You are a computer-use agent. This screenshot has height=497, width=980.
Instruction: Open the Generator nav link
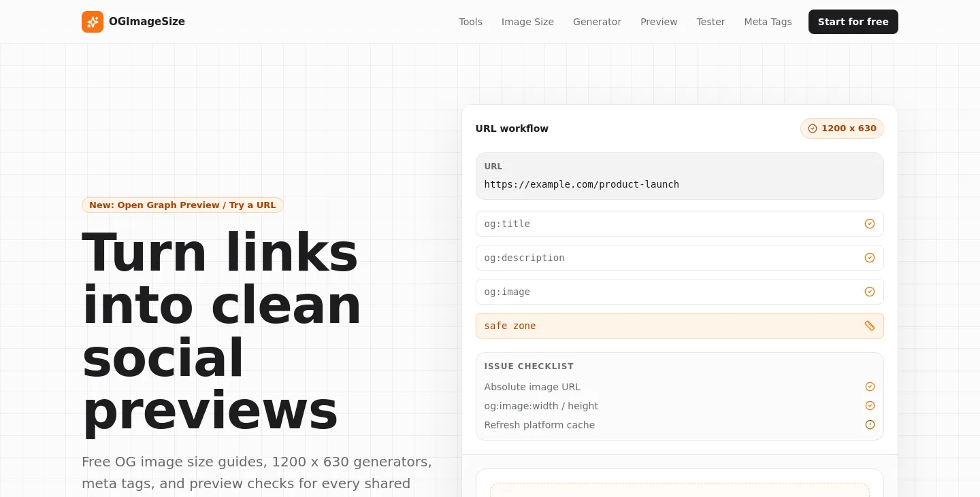tap(597, 22)
